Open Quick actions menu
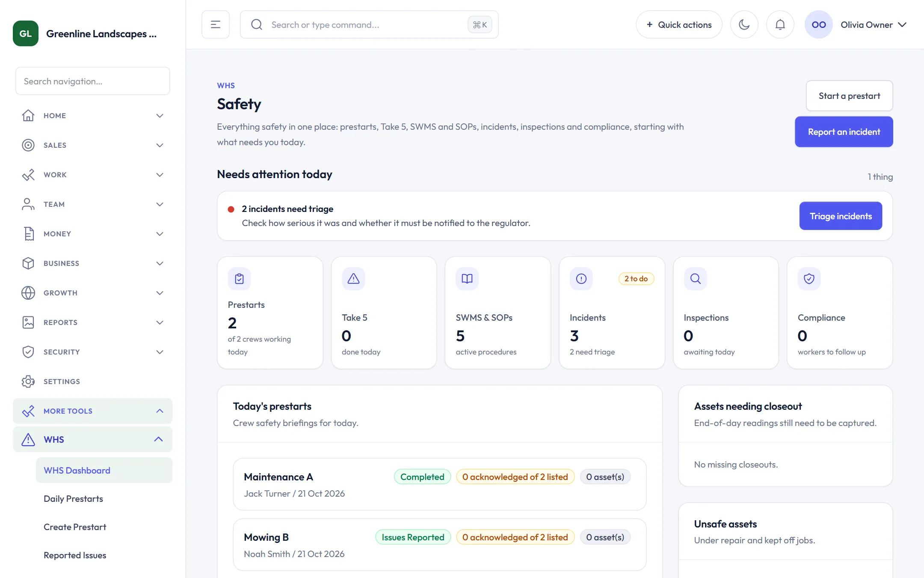Viewport: 924px width, 578px height. [x=679, y=24]
